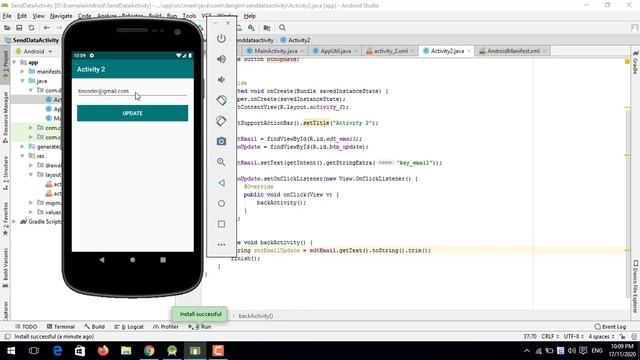Expand the manifests folder

(22, 71)
